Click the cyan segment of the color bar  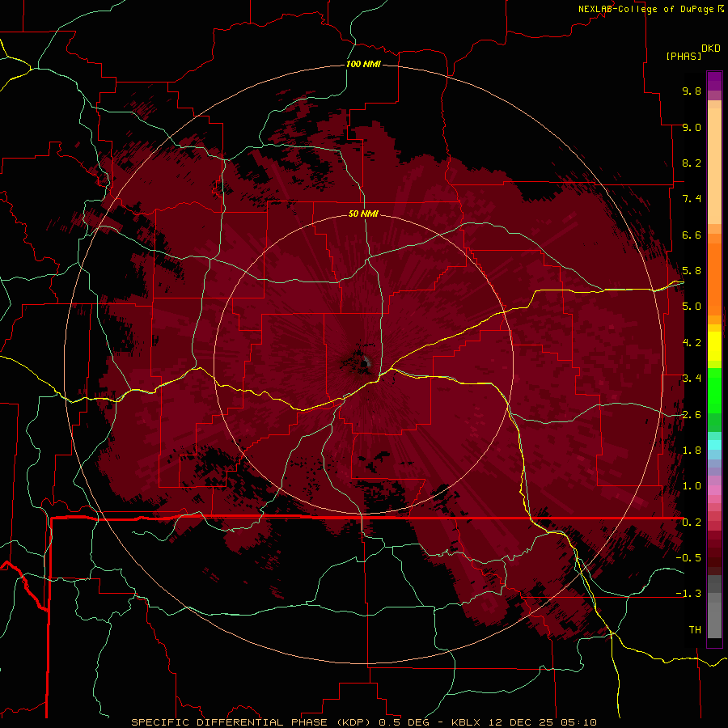coord(714,445)
